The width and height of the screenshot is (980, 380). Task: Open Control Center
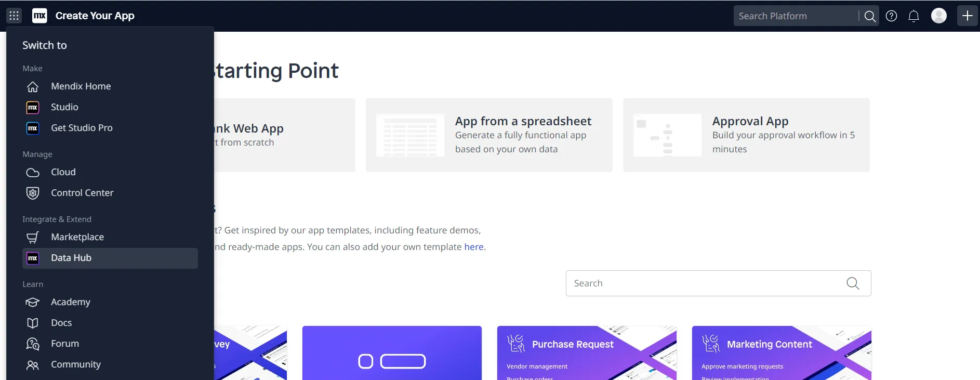(82, 193)
